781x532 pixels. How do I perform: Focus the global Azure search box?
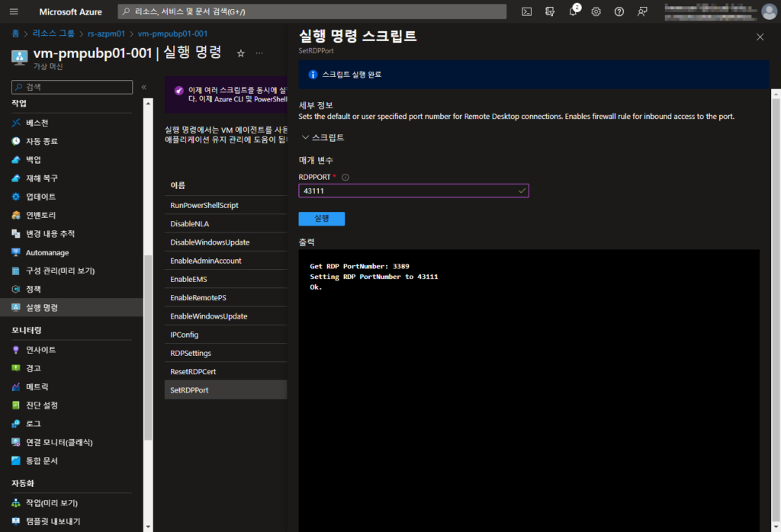tap(312, 11)
